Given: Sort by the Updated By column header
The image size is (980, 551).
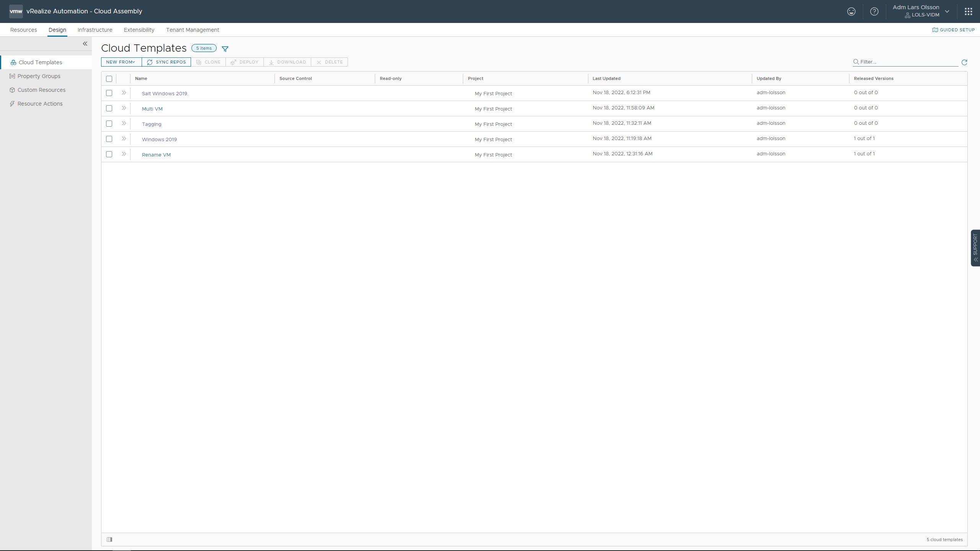Looking at the screenshot, I should click(769, 78).
